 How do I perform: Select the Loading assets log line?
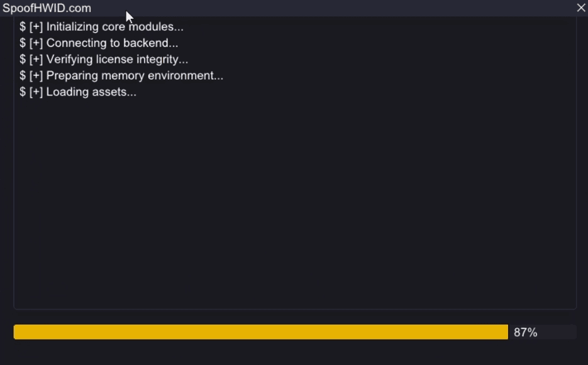coord(78,92)
